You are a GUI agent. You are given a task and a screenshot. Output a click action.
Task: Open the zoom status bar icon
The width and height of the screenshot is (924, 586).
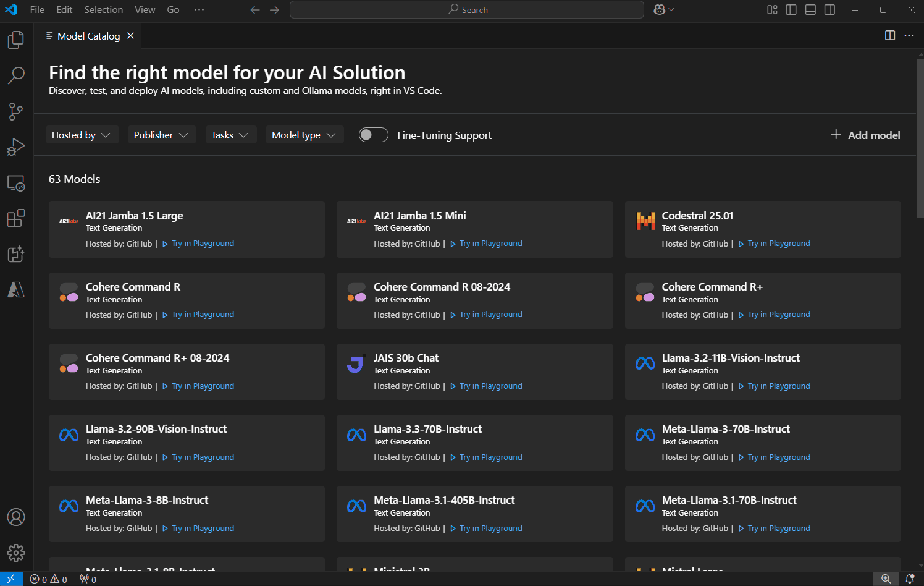pyautogui.click(x=886, y=579)
